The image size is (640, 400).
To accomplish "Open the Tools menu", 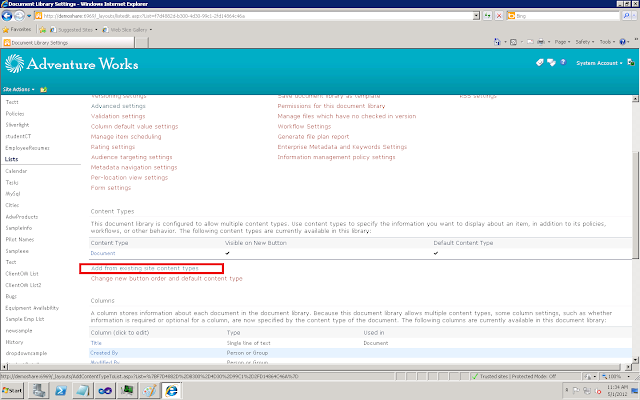I will (607, 42).
